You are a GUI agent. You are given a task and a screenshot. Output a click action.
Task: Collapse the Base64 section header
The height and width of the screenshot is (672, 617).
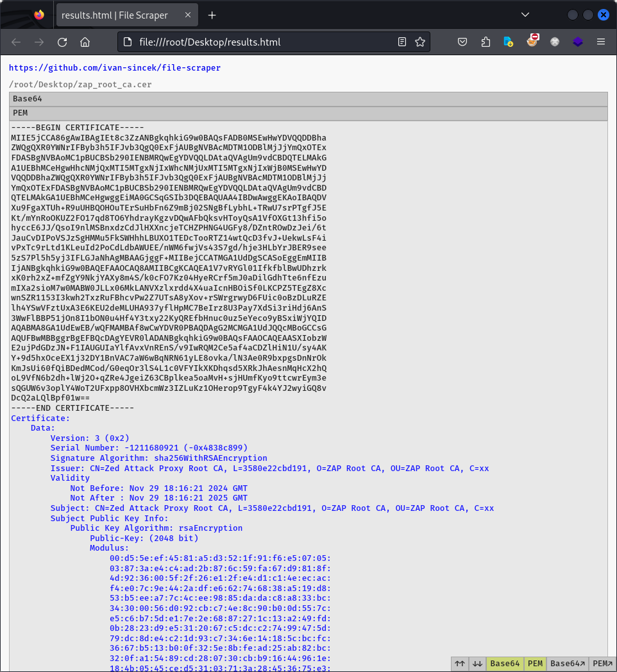click(308, 99)
